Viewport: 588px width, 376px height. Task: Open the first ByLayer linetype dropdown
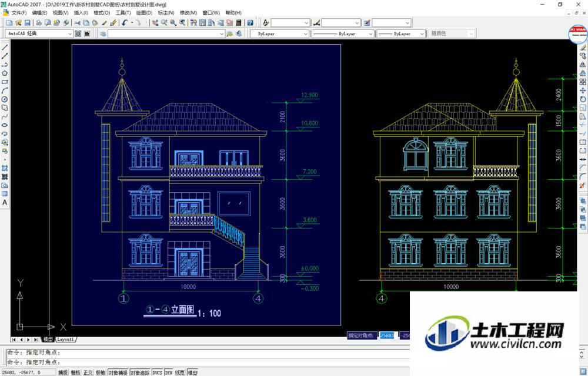[343, 33]
